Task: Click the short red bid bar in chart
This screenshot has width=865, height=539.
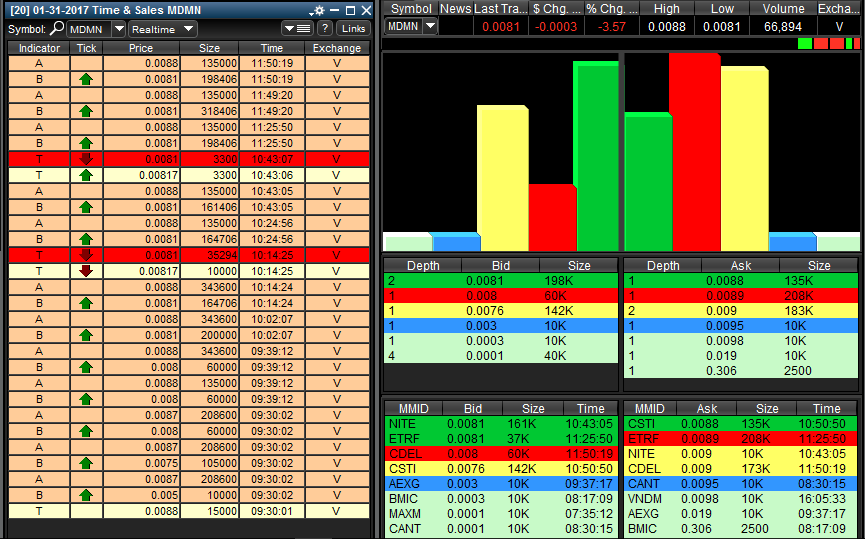Action: [552, 218]
